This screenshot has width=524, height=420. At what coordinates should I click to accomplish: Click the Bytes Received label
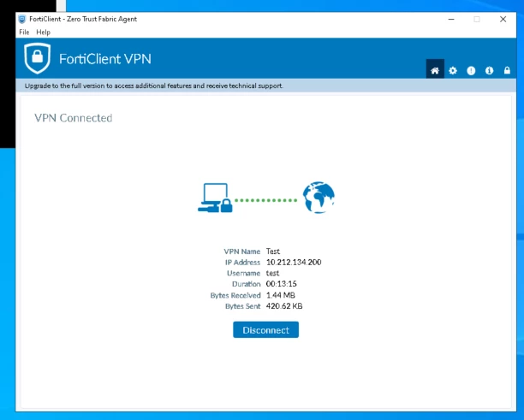pyautogui.click(x=235, y=295)
